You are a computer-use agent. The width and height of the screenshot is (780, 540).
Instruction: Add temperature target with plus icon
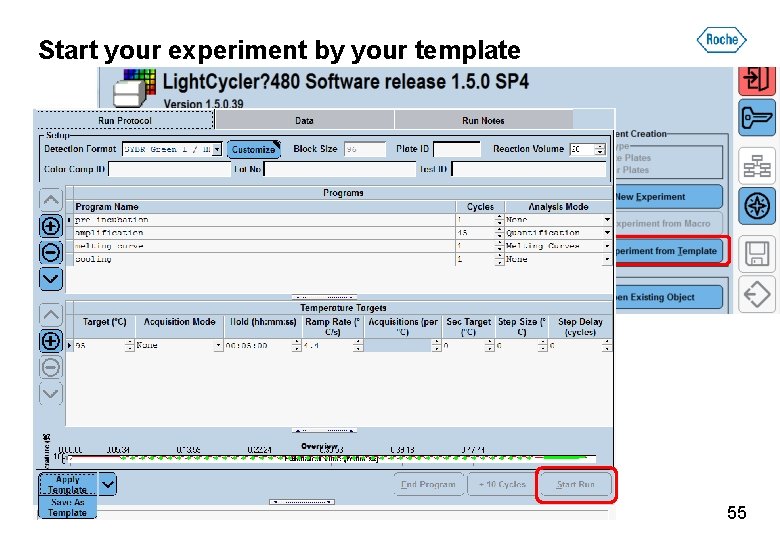pos(51,341)
